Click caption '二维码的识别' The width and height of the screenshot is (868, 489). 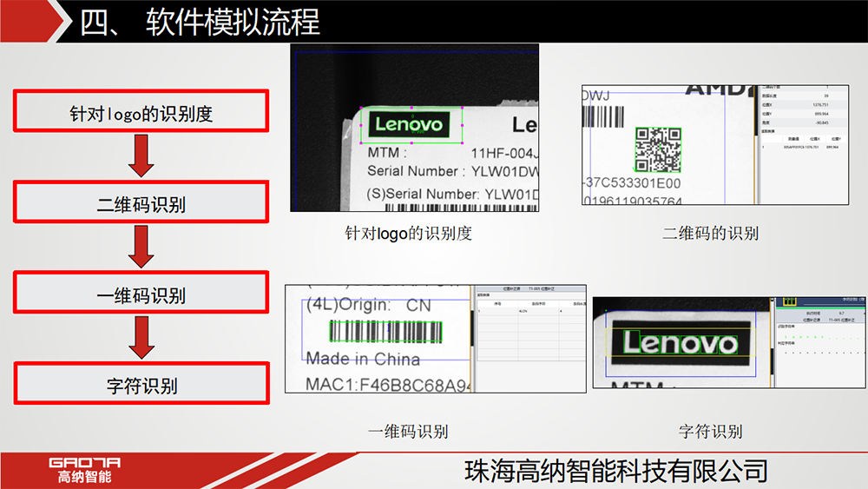[711, 233]
